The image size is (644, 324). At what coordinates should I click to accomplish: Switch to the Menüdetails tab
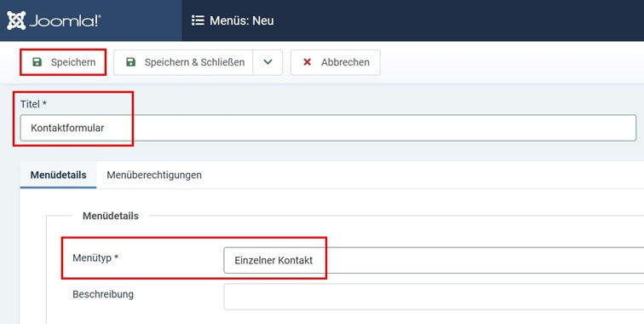tap(58, 175)
